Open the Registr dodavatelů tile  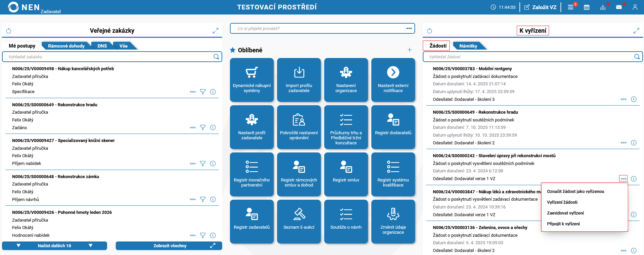click(x=393, y=127)
